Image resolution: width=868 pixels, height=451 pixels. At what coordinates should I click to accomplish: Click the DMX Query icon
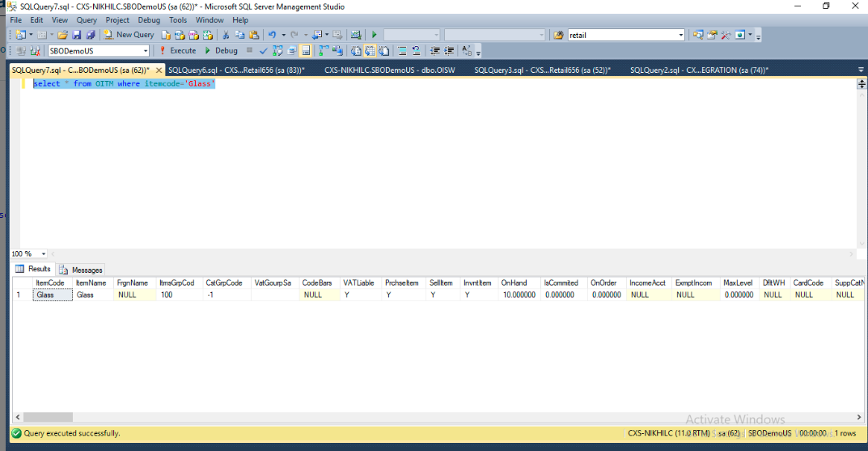tap(193, 35)
